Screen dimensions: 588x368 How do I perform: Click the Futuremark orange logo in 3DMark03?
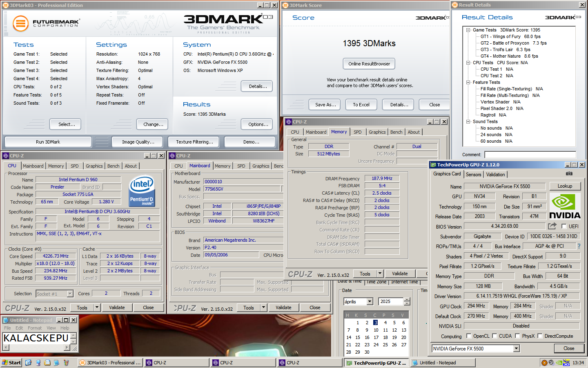[x=20, y=23]
